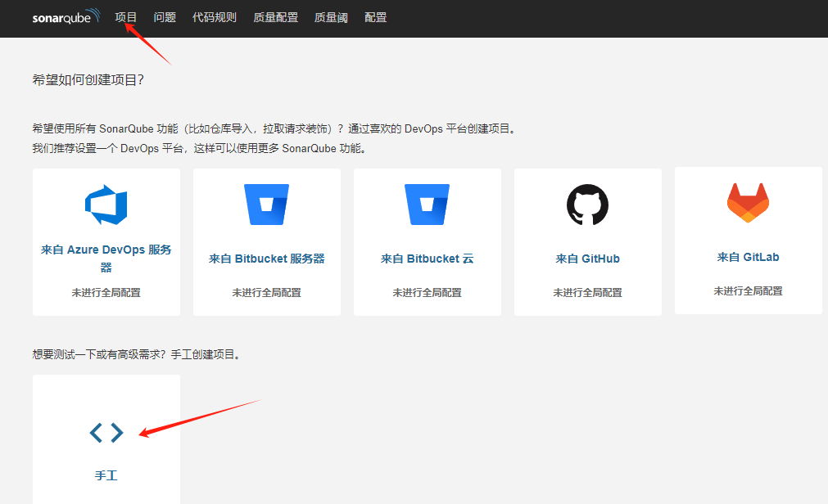Click the GitLab fox icon
This screenshot has width=828, height=504.
pos(749,203)
